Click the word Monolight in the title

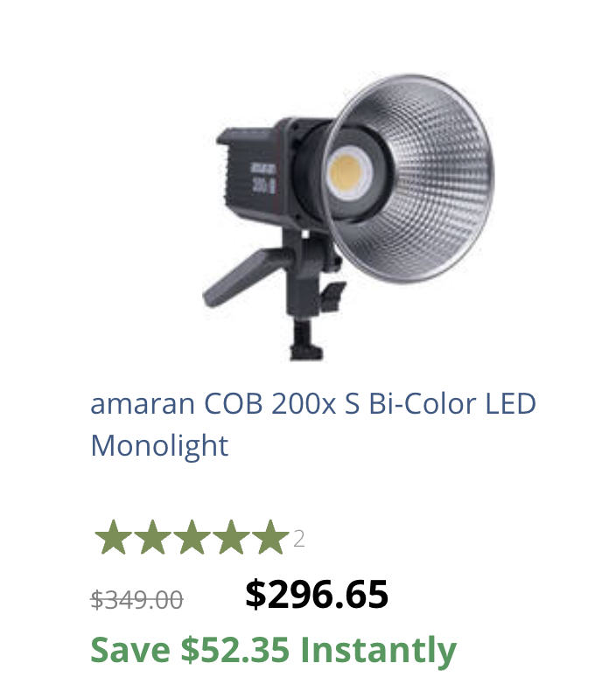pos(159,446)
